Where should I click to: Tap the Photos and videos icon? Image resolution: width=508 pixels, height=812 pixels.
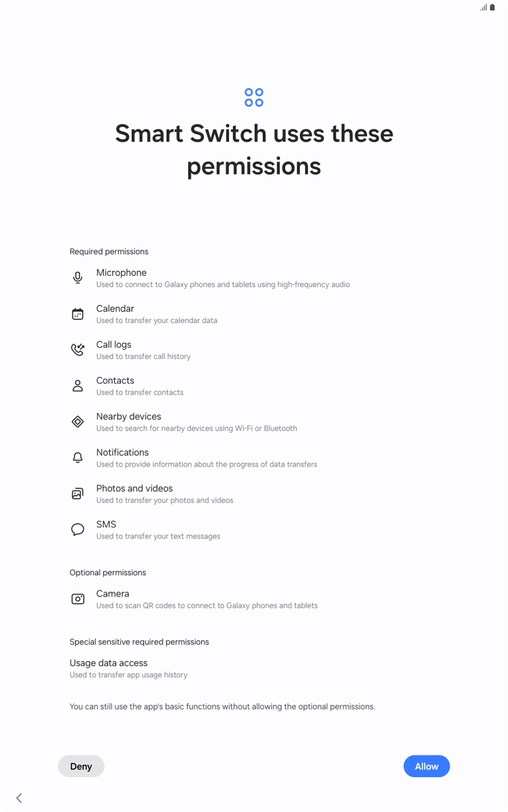point(78,494)
